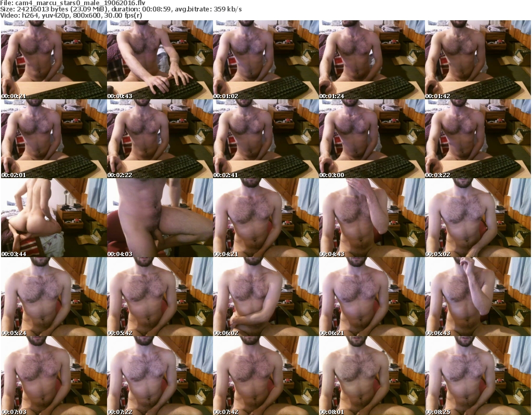Select the 'Size: 24216013 bytes' info line
Image resolution: width=532 pixels, height=415 pixels.
pos(121,9)
